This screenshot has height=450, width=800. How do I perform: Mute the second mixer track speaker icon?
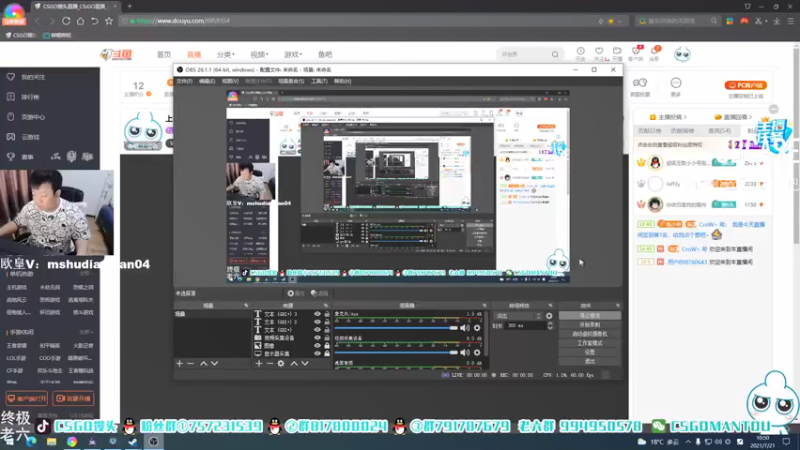pos(465,352)
